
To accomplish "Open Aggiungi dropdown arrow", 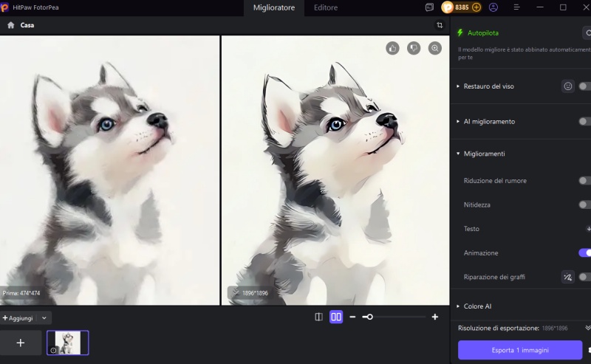I will click(44, 318).
